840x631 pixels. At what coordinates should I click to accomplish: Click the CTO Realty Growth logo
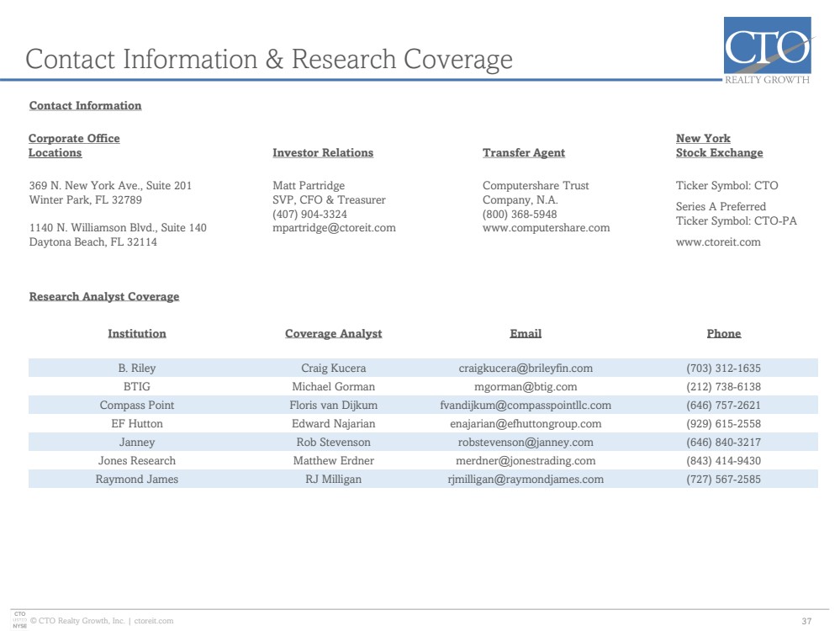tap(767, 51)
